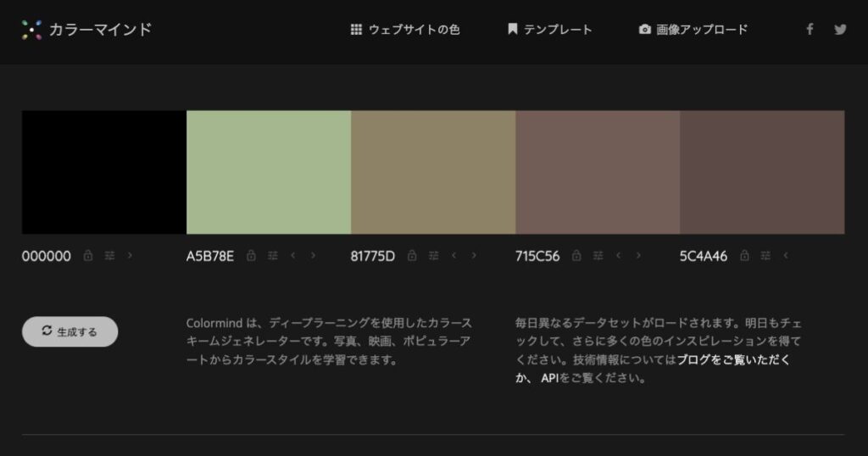The image size is (868, 456).
Task: Open the 画像アップロード menu item
Action: (x=693, y=30)
